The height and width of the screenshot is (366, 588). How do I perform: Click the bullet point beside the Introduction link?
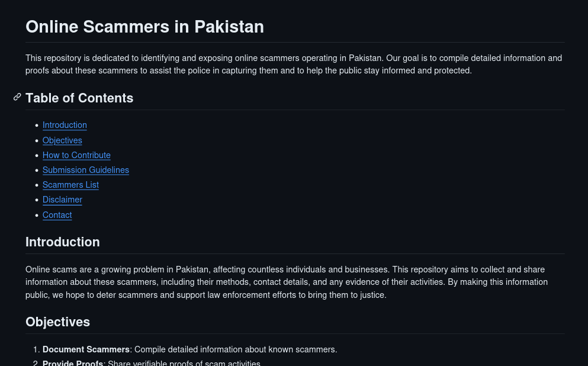(x=37, y=125)
